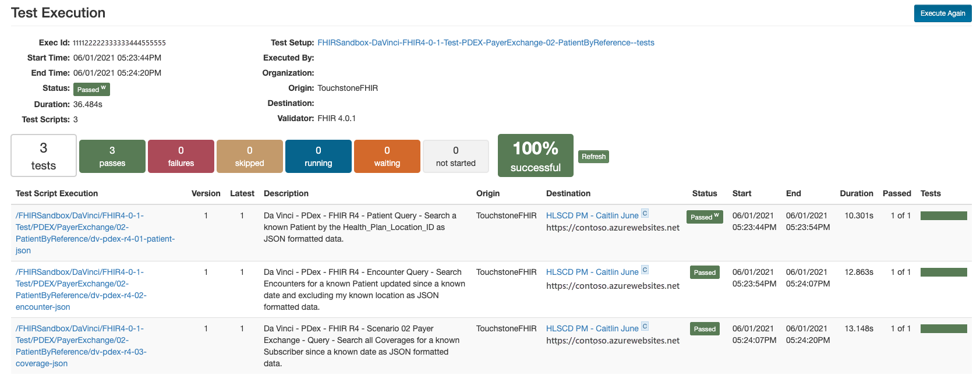Click the Passed W badge in the patient-json row
The image size is (980, 375).
coord(705,217)
